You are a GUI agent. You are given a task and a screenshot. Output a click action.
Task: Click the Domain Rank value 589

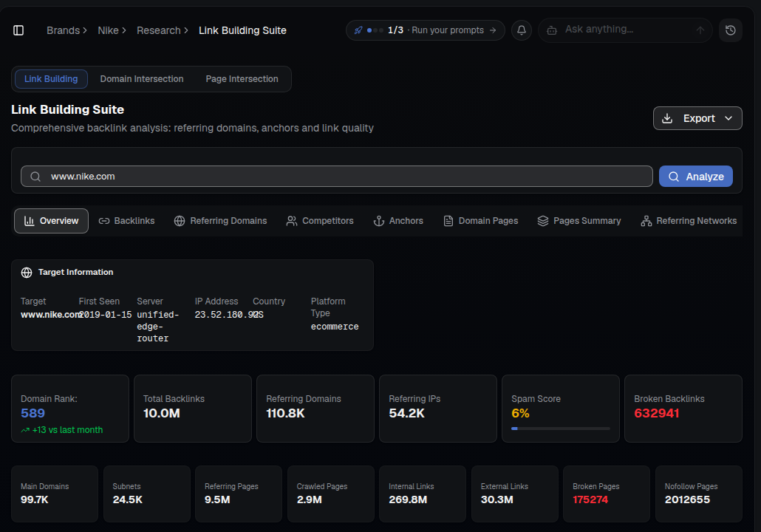[x=33, y=414]
